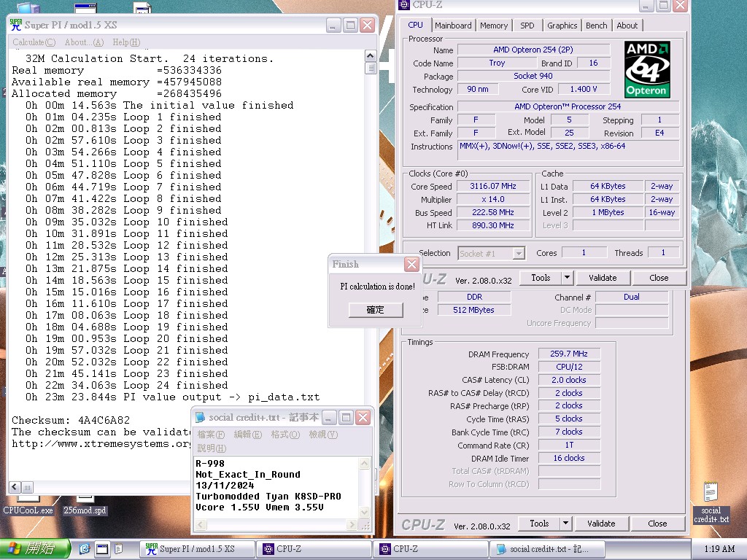Click Specification AMD Opteron Processor 254 field
Image resolution: width=747 pixels, height=560 pixels.
[x=568, y=106]
